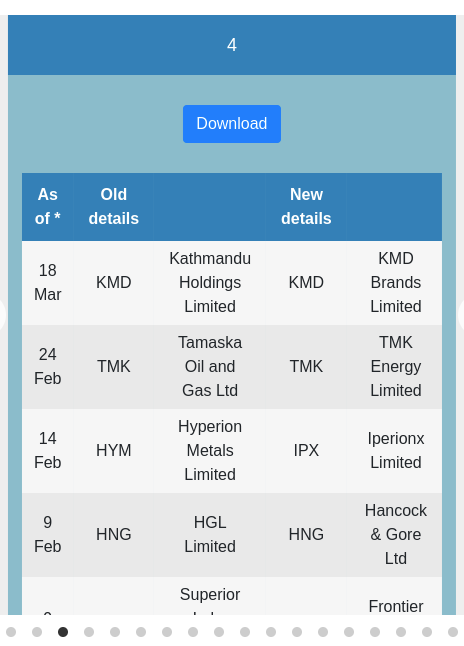The image size is (464, 646).
Task: Click the 'New details' column header
Action: pos(306,207)
